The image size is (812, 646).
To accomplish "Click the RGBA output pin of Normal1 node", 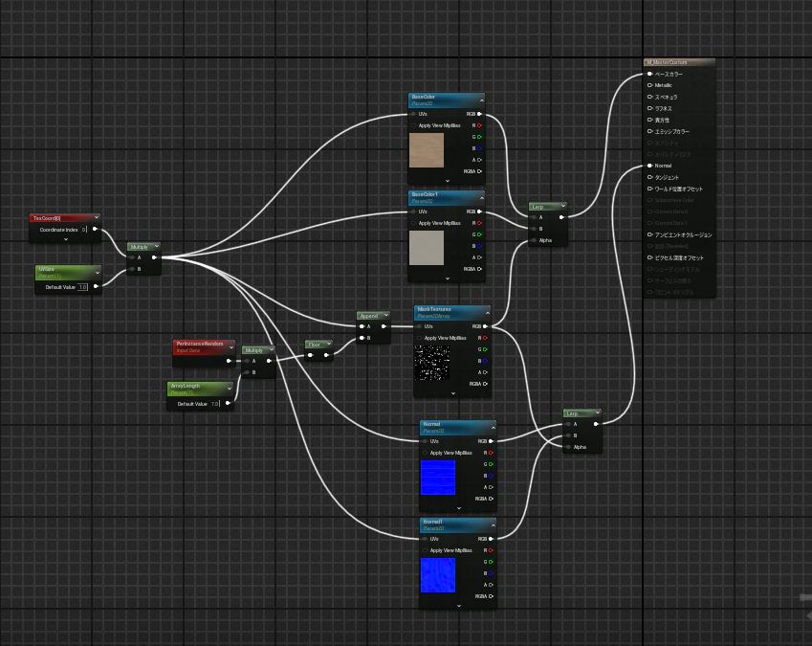I will coord(491,596).
